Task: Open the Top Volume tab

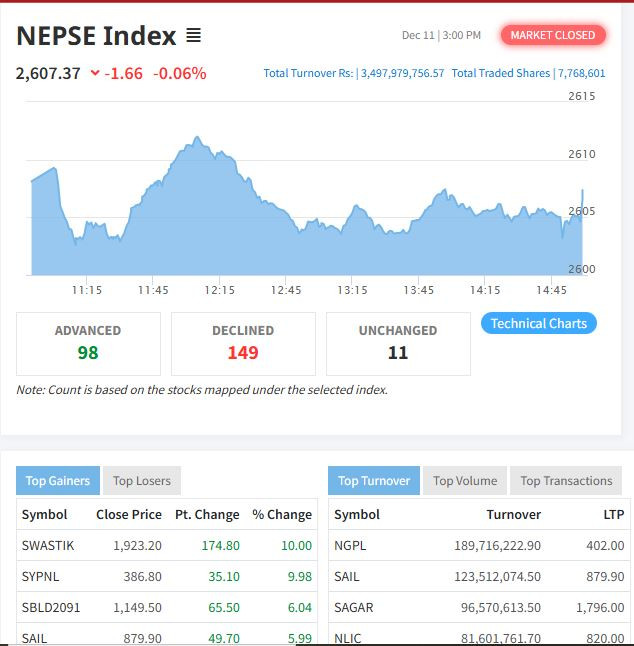Action: pos(464,481)
